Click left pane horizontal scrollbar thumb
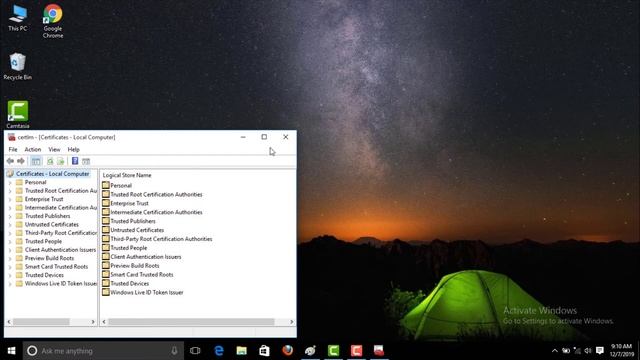Image resolution: width=640 pixels, height=360 pixels. [41, 322]
